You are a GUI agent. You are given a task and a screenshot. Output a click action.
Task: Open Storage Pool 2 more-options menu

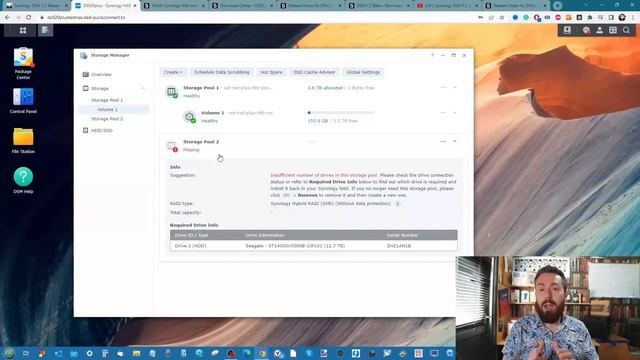click(x=443, y=141)
